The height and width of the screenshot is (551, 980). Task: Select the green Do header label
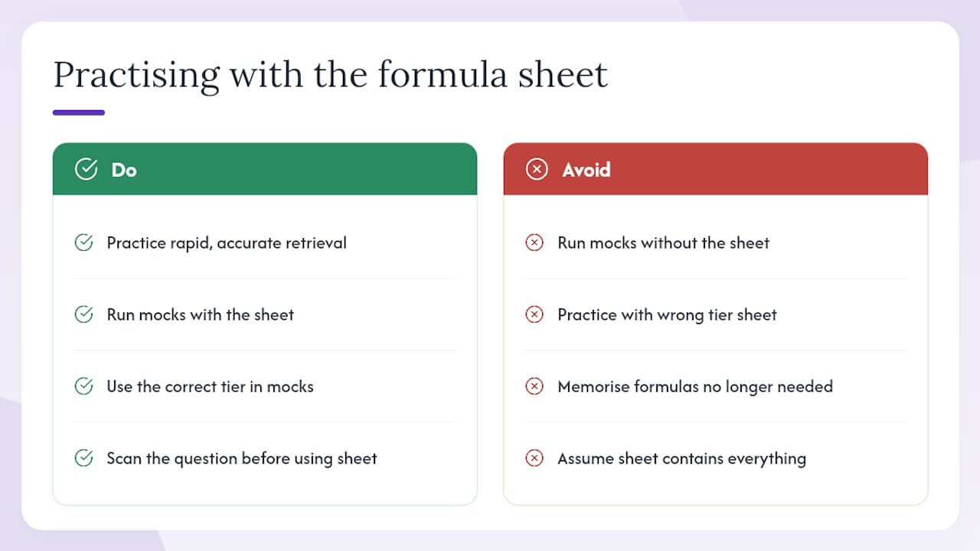pyautogui.click(x=124, y=169)
